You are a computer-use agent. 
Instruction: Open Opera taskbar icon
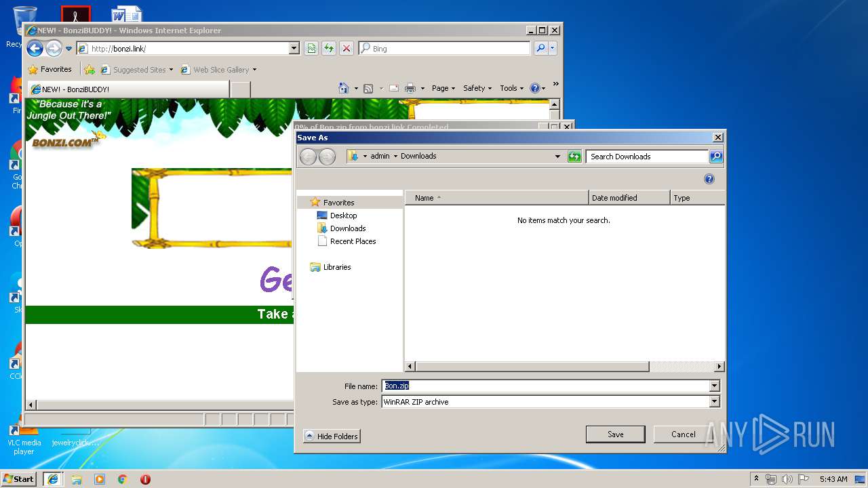(x=145, y=479)
